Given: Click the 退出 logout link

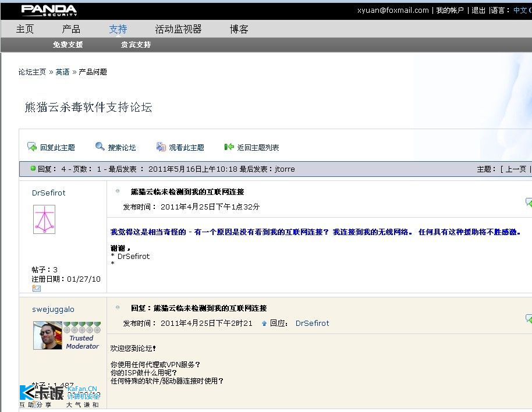Looking at the screenshot, I should [478, 10].
